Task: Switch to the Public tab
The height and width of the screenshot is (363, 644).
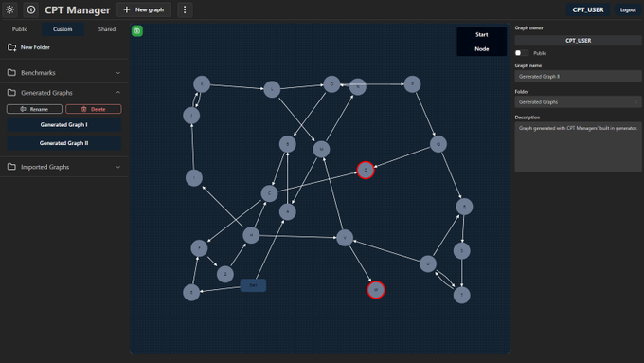Action: 20,29
